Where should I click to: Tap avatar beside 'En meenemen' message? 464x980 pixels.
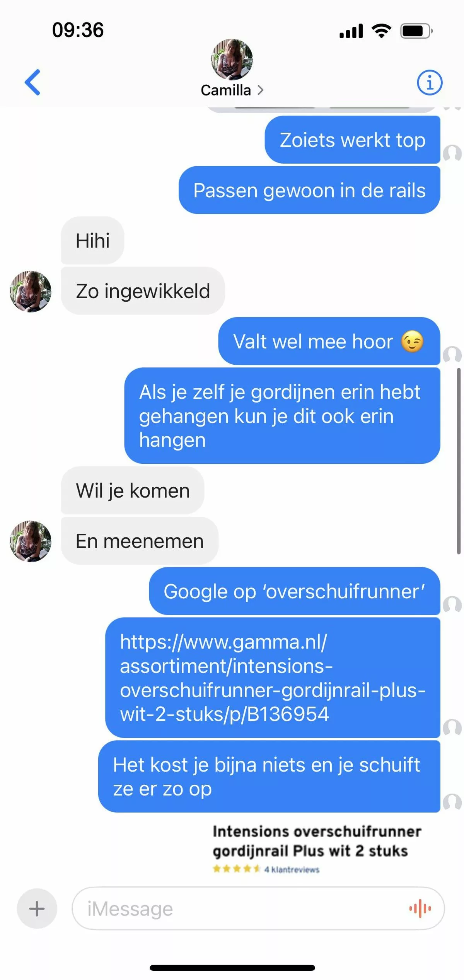point(31,541)
